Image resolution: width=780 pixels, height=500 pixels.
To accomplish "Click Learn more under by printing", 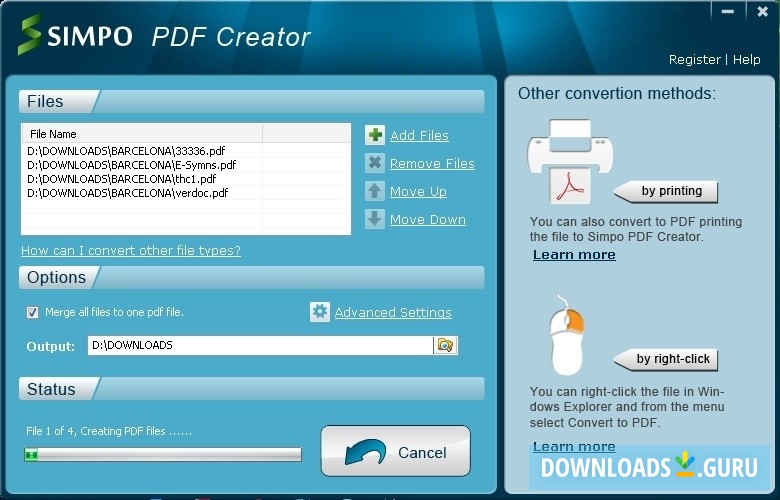I will pos(574,255).
